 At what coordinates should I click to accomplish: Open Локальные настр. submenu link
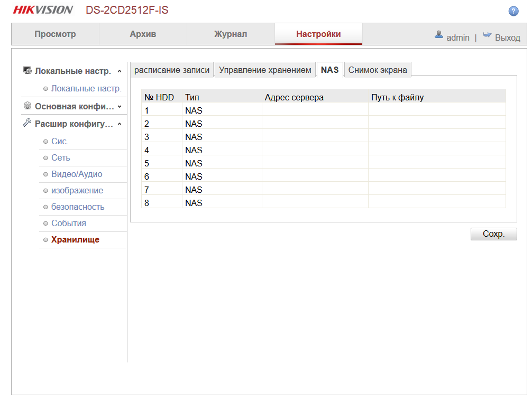(86, 88)
